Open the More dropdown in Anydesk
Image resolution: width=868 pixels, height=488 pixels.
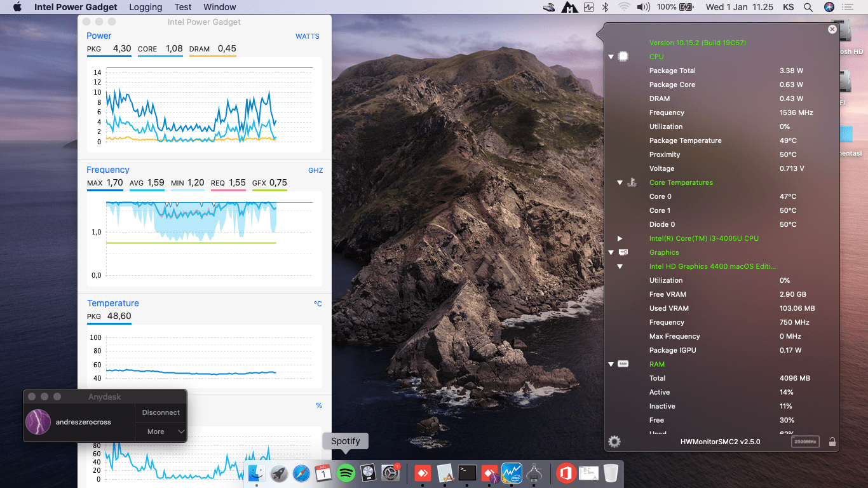coord(161,431)
